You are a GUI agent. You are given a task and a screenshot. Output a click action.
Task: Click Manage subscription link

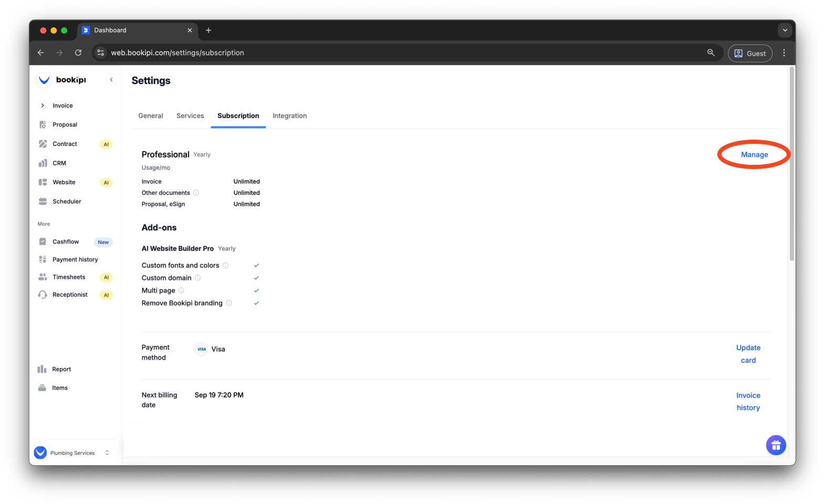(x=755, y=154)
